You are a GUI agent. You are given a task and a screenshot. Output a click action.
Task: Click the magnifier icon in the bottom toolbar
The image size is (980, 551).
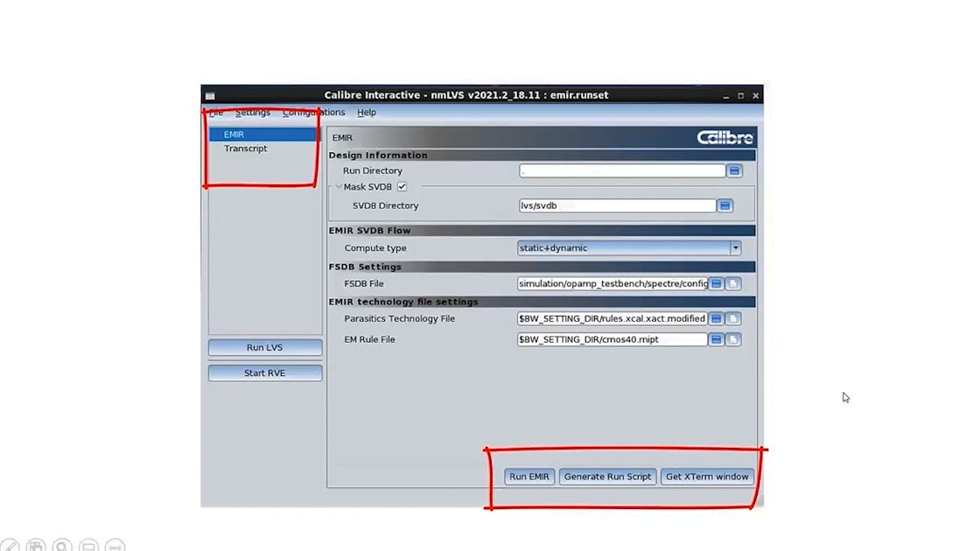tap(61, 544)
